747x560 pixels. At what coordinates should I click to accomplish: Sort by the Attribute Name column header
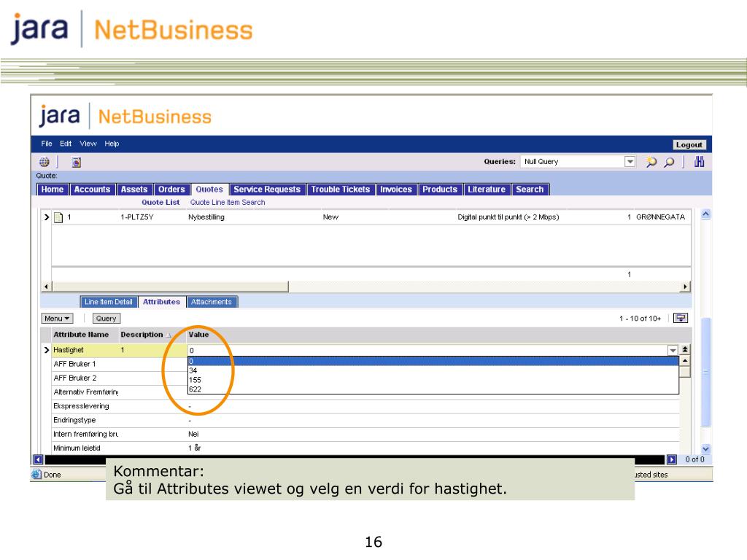81,335
